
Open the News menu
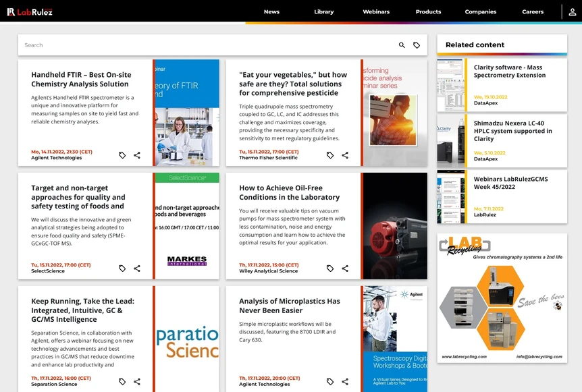(271, 12)
